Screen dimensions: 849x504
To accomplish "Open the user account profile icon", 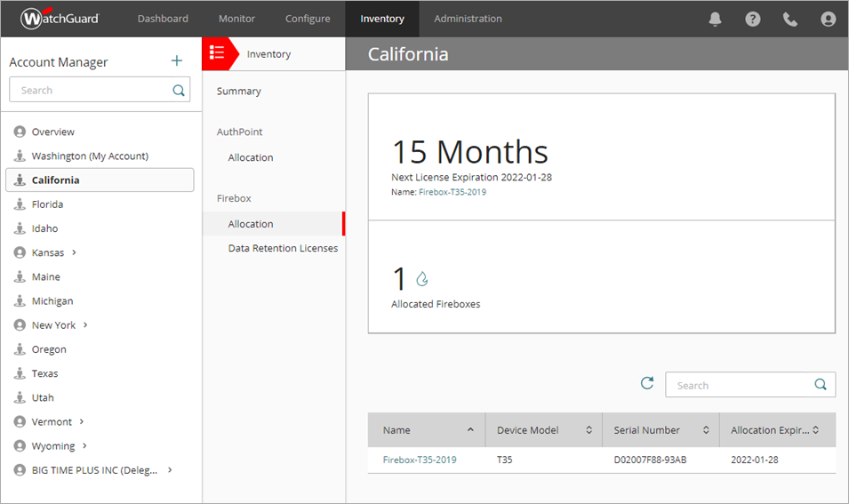I will [829, 19].
